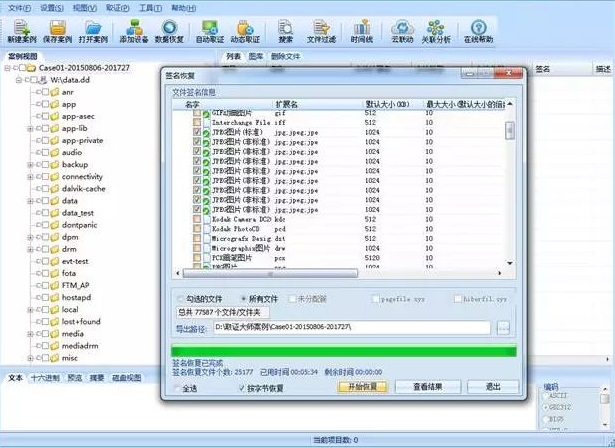Start 自动取证 (Auto Forensics) from the toolbar

tap(211, 28)
